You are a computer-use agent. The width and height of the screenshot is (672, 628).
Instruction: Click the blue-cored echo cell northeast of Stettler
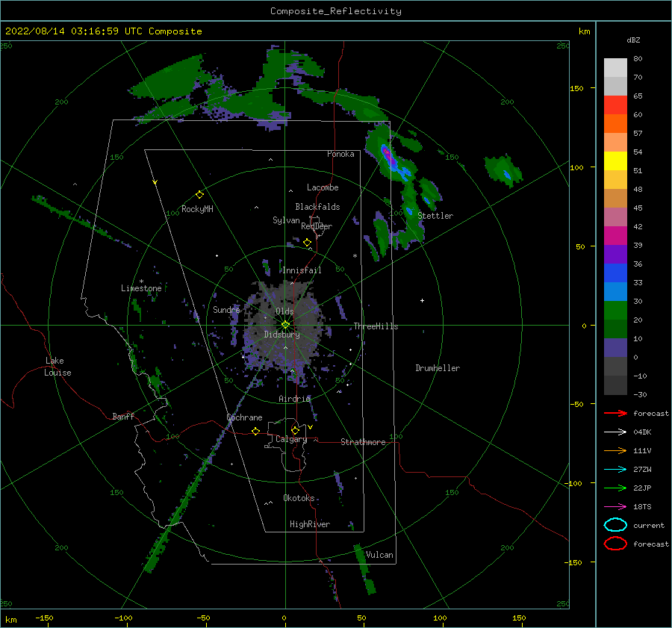tap(504, 172)
